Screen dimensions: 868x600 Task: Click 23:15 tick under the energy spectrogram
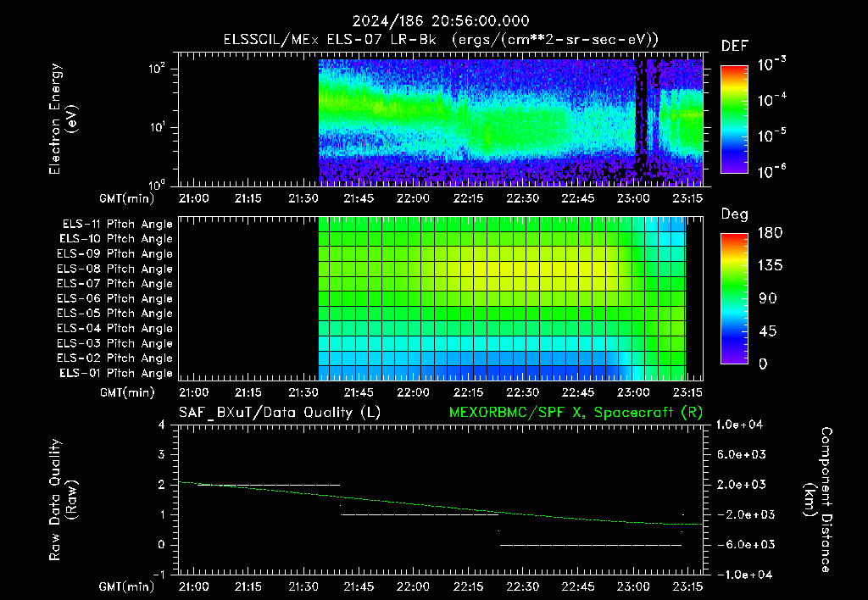tap(687, 198)
